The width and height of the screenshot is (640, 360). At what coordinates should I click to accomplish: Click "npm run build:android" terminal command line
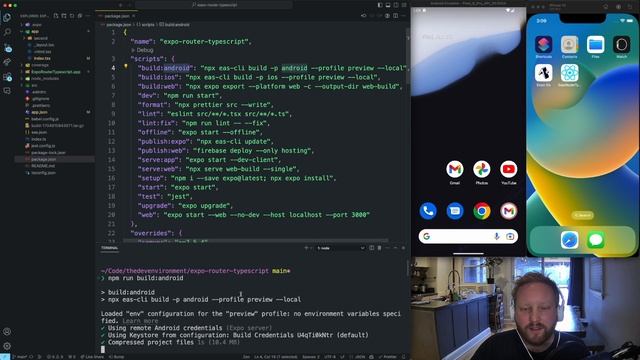[145, 278]
